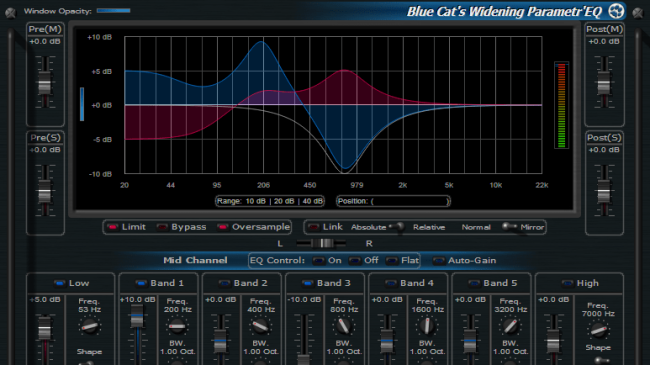Click the Band 3 -10.0 dB value

tap(304, 299)
